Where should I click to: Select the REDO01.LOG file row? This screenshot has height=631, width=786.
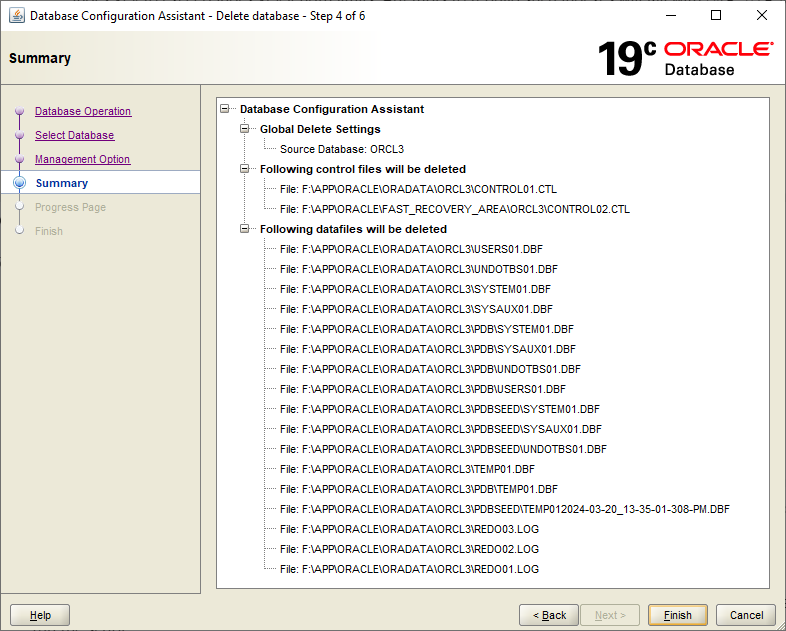click(410, 570)
